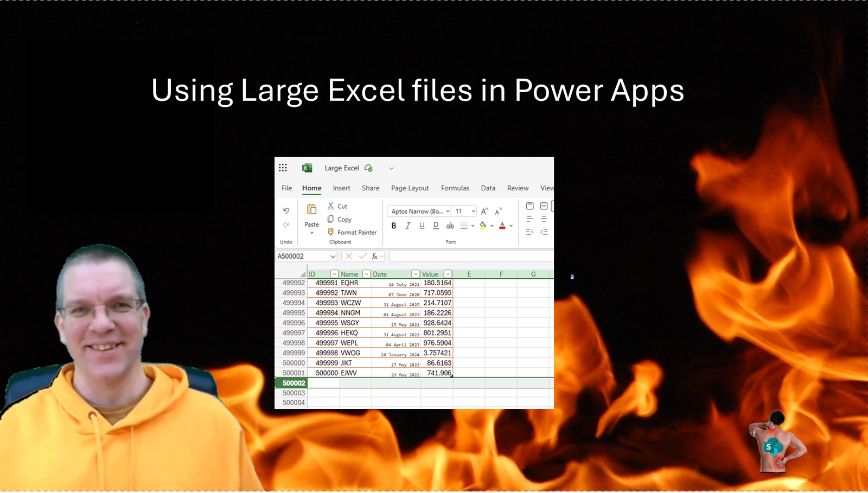The image size is (868, 493).
Task: Click the cell containing EQHR
Action: click(x=355, y=283)
